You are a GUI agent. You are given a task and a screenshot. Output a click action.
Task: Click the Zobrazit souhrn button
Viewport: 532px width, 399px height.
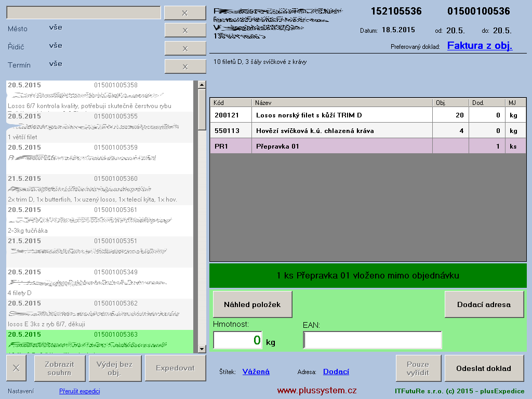60,368
